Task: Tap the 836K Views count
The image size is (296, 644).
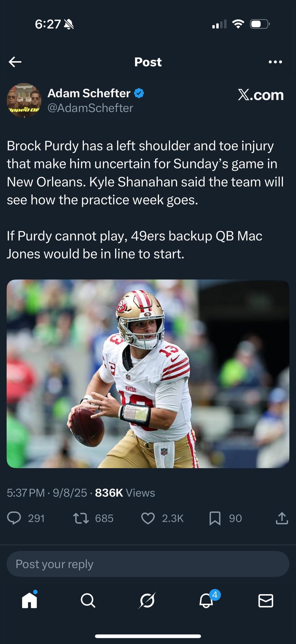Action: pos(125,493)
